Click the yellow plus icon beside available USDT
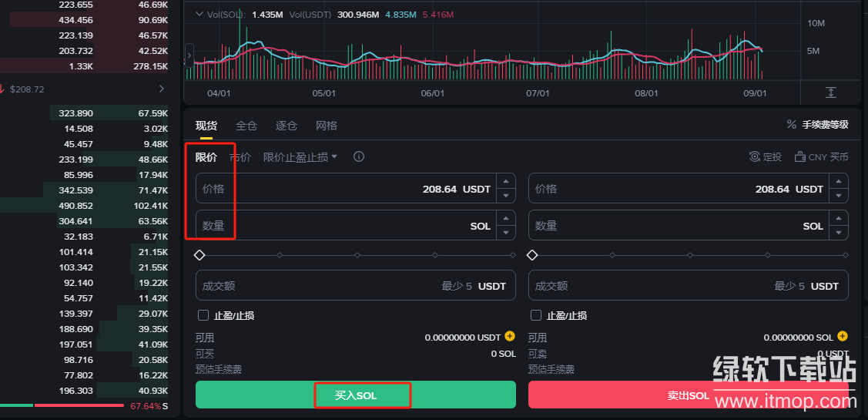This screenshot has height=420, width=868. [x=509, y=337]
